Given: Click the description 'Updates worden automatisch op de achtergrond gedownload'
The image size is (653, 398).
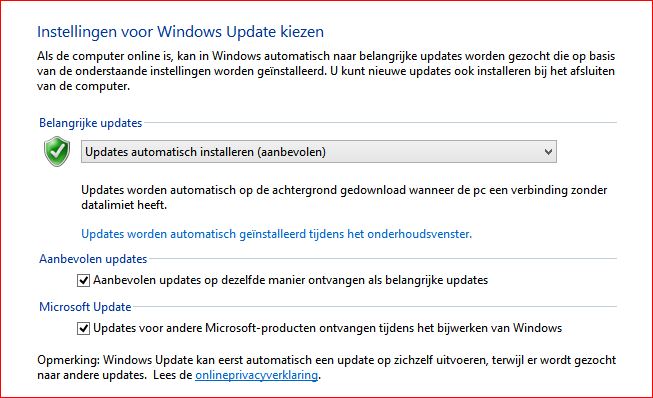Looking at the screenshot, I should (344, 197).
